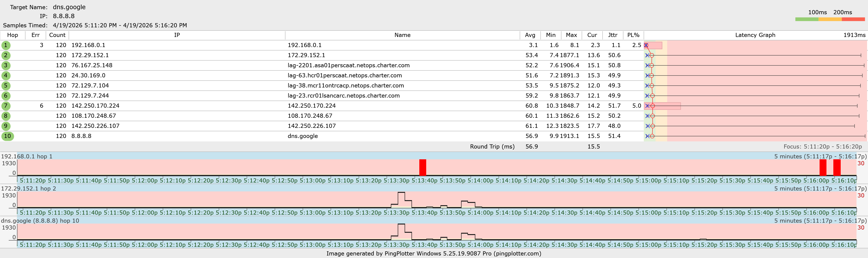Select the hop 5 green circle icon
Viewport: 868px width, 258px height.
(6, 86)
